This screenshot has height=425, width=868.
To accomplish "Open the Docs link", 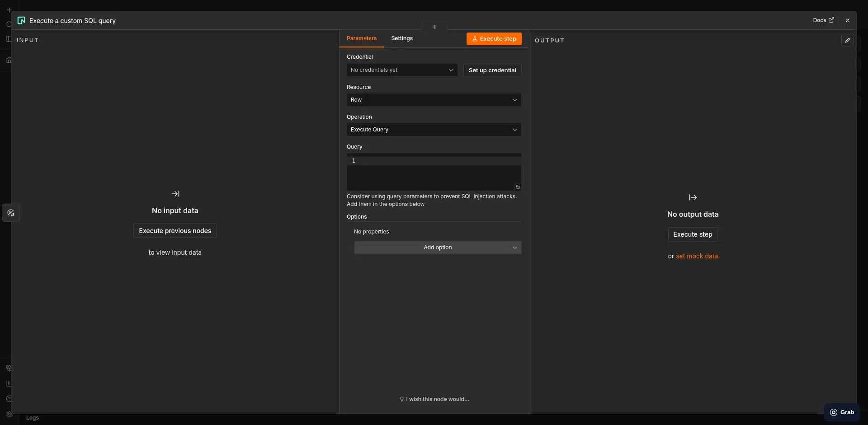I will [x=823, y=20].
